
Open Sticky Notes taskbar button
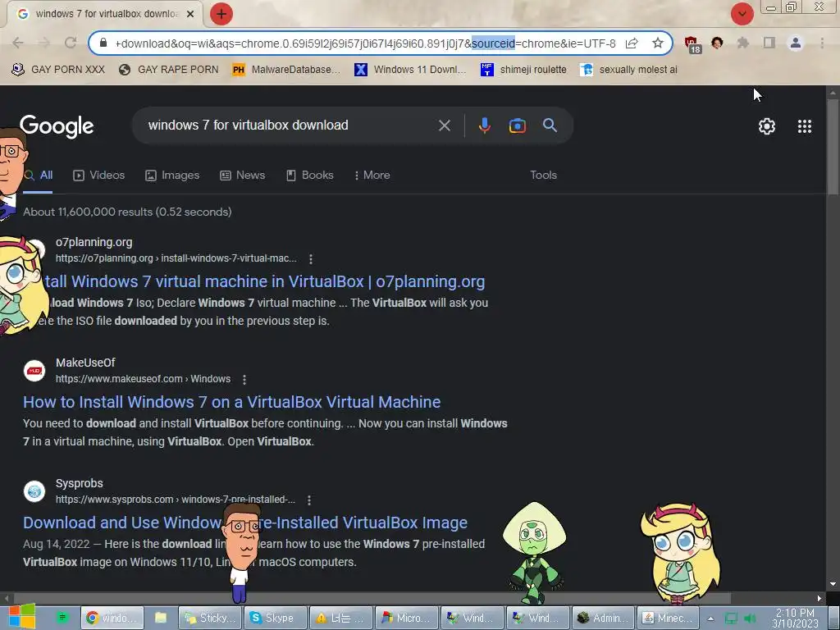[209, 619]
